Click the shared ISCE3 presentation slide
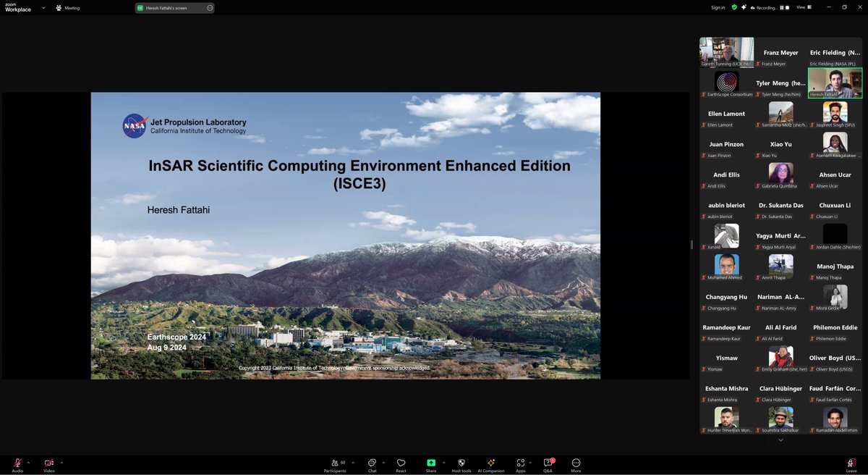868x475 pixels. coord(345,235)
